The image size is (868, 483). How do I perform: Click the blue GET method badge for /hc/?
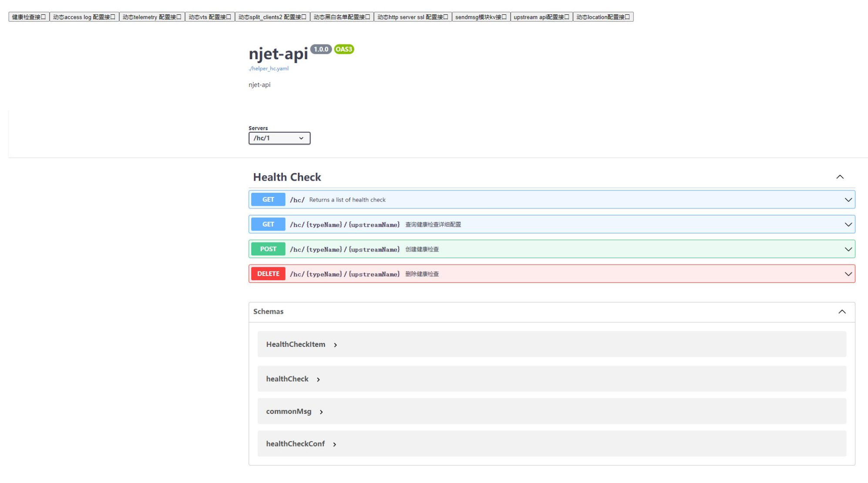click(268, 200)
